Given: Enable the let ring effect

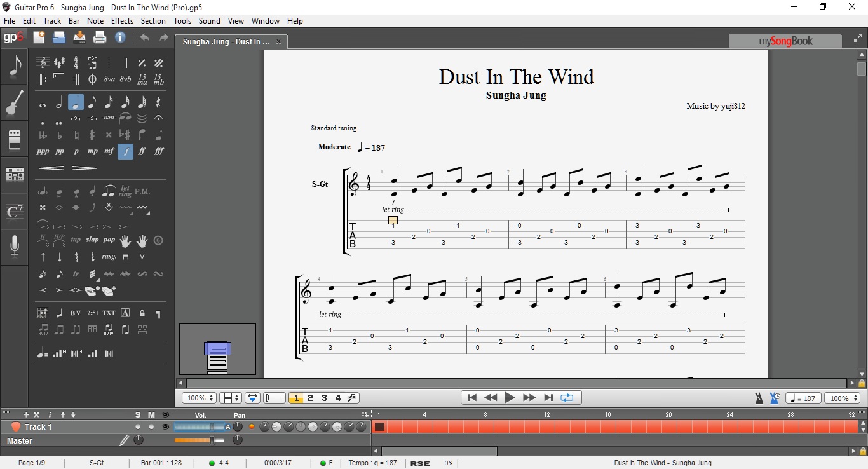Looking at the screenshot, I should (125, 191).
